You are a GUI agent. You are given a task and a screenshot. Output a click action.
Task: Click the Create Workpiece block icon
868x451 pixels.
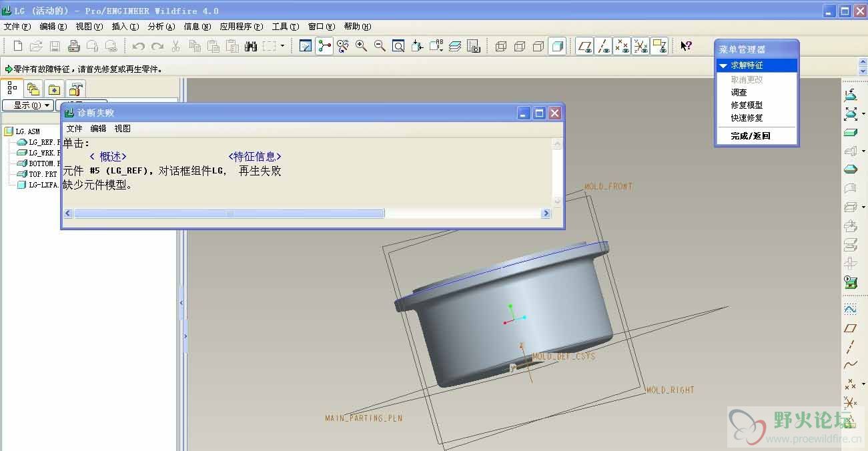click(x=850, y=132)
